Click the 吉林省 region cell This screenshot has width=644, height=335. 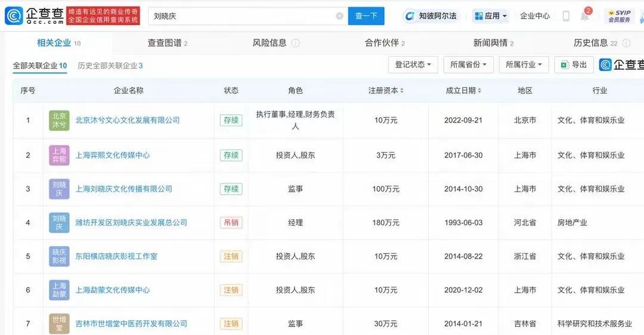(525, 324)
